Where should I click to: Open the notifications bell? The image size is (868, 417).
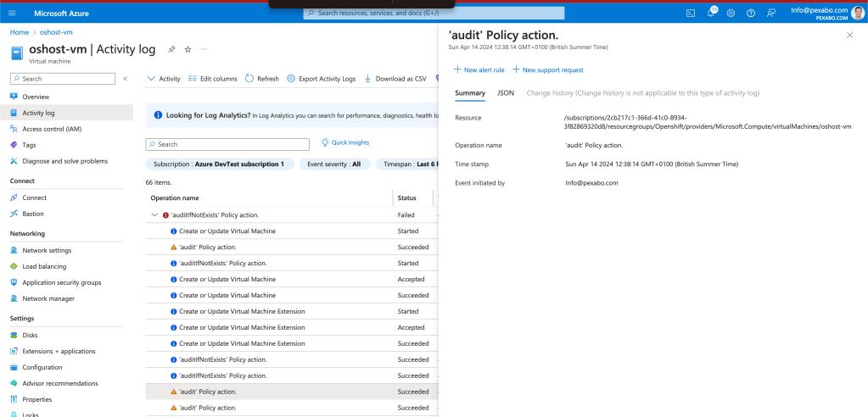point(711,14)
